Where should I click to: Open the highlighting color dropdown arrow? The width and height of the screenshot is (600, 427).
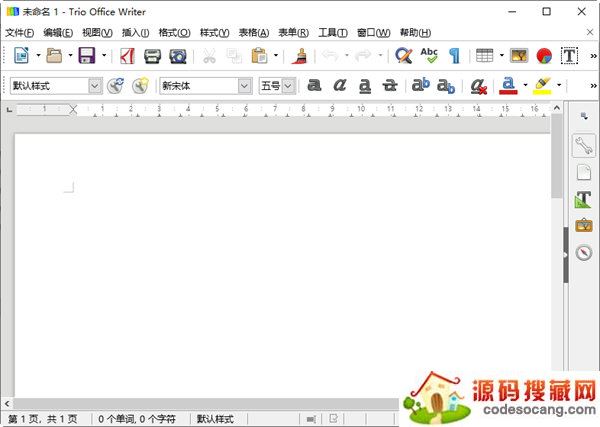tap(559, 85)
